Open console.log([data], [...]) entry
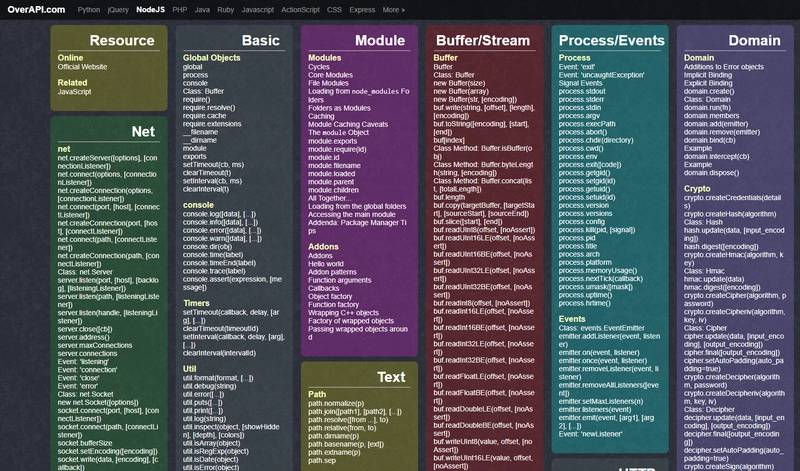Image resolution: width=800 pixels, height=471 pixels. [219, 214]
